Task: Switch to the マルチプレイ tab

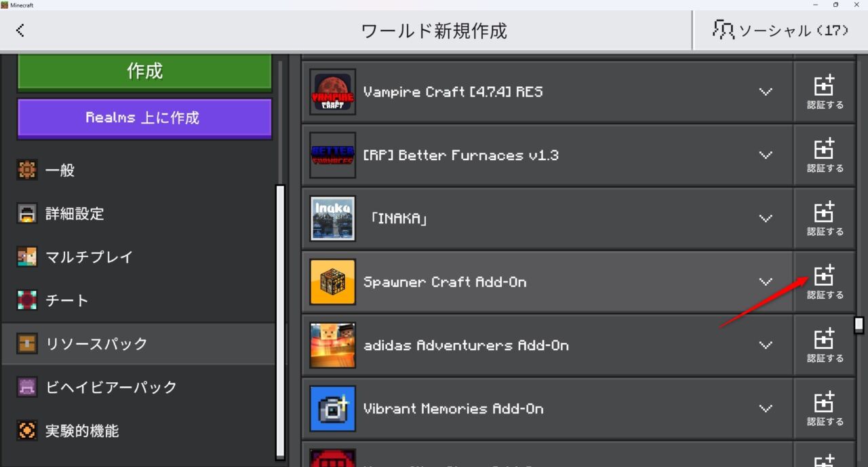Action: pyautogui.click(x=138, y=257)
